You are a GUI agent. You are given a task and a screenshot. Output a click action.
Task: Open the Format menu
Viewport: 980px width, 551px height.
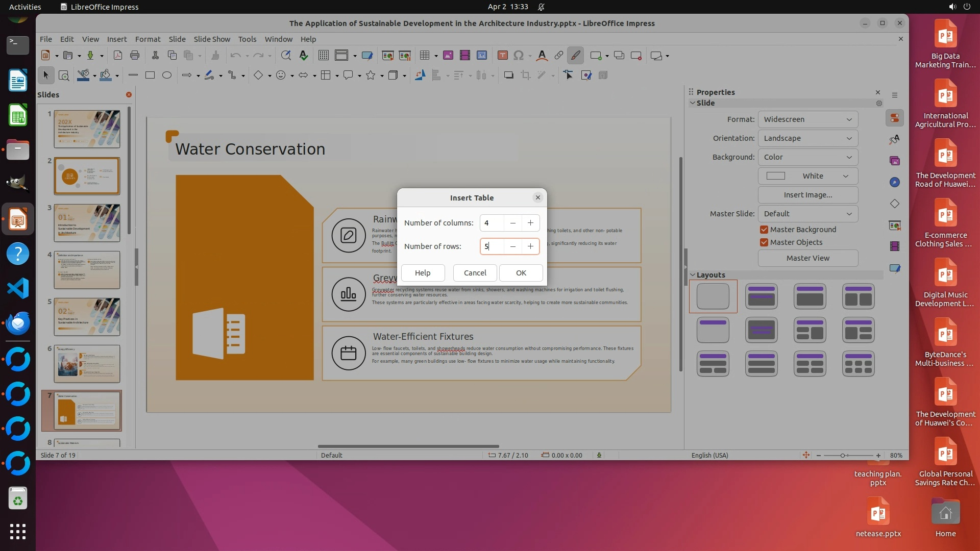[x=148, y=39]
